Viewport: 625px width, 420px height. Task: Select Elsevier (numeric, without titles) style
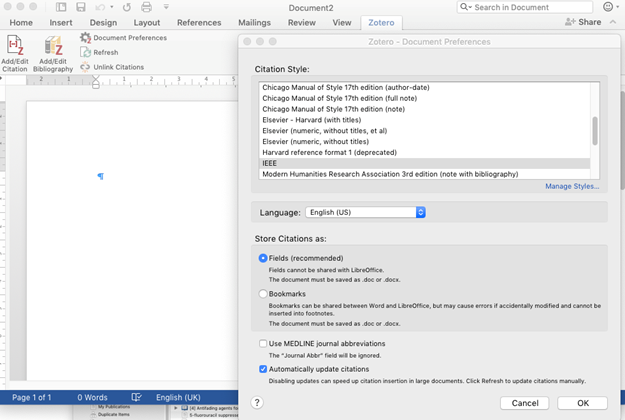(424, 141)
